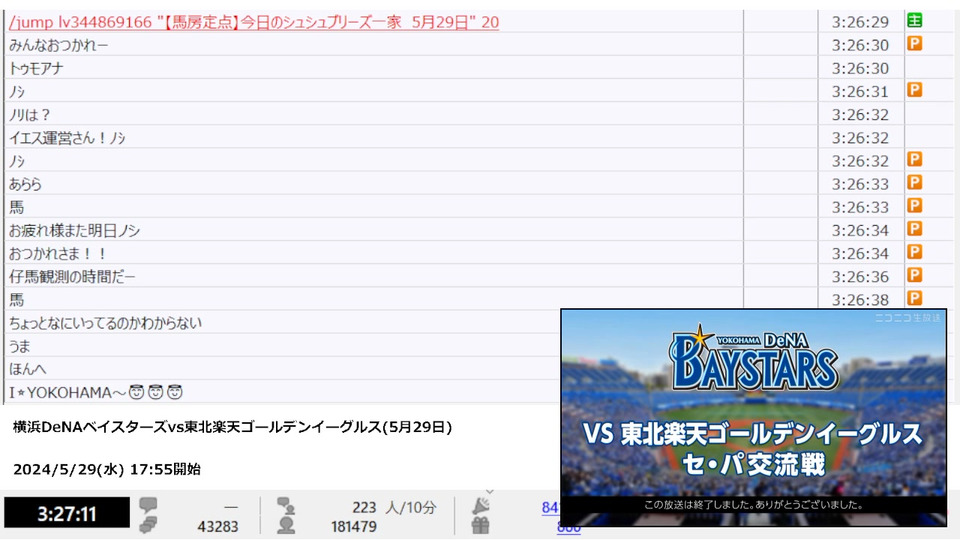Click the premium P badge in お疲れ様また明日ノシ row
This screenshot has width=960, height=540.
pyautogui.click(x=914, y=230)
